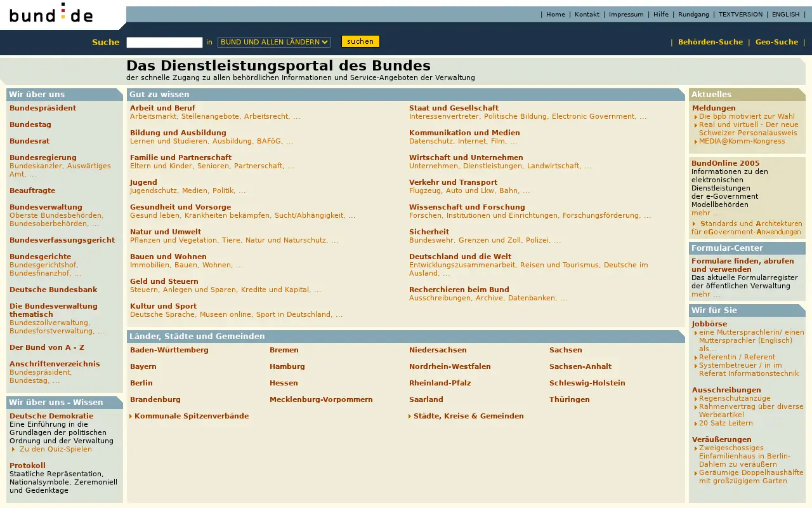Open Geld und Steuern topic
812x508 pixels.
[x=164, y=282]
